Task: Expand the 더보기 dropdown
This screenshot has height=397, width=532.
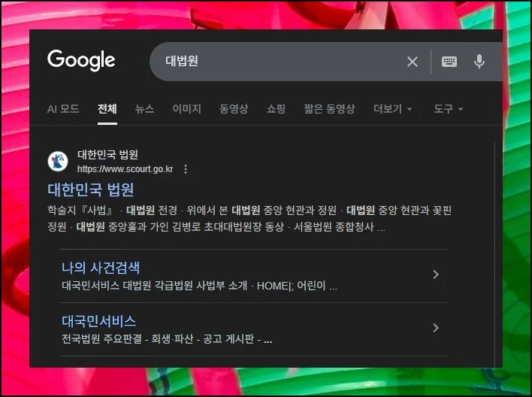Action: point(393,109)
